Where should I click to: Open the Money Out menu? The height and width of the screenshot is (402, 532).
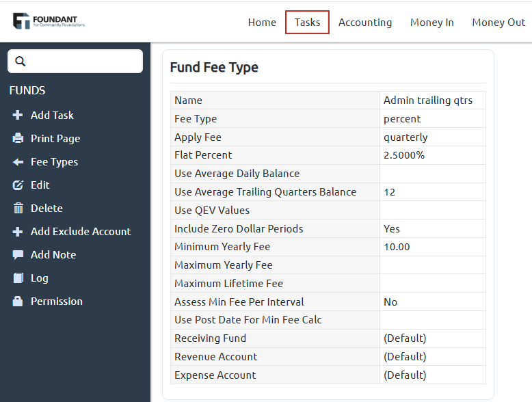[498, 23]
